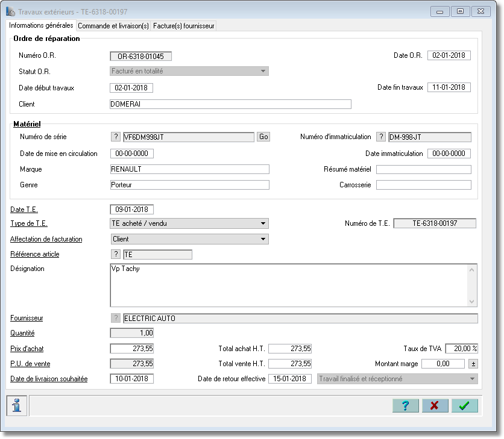Viewport: 504px width, 439px height.
Task: Open serial number lookup question mark button
Action: pos(116,137)
